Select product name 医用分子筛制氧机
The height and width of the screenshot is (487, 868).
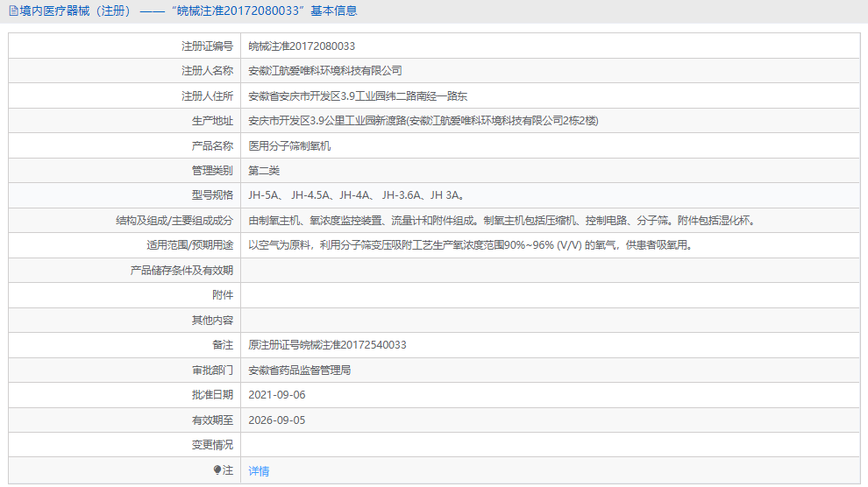tap(289, 146)
